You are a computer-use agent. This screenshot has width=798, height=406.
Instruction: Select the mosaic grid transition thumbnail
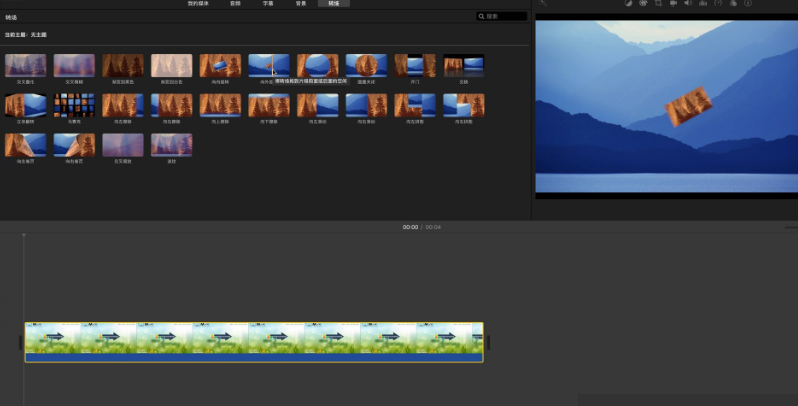pyautogui.click(x=74, y=106)
